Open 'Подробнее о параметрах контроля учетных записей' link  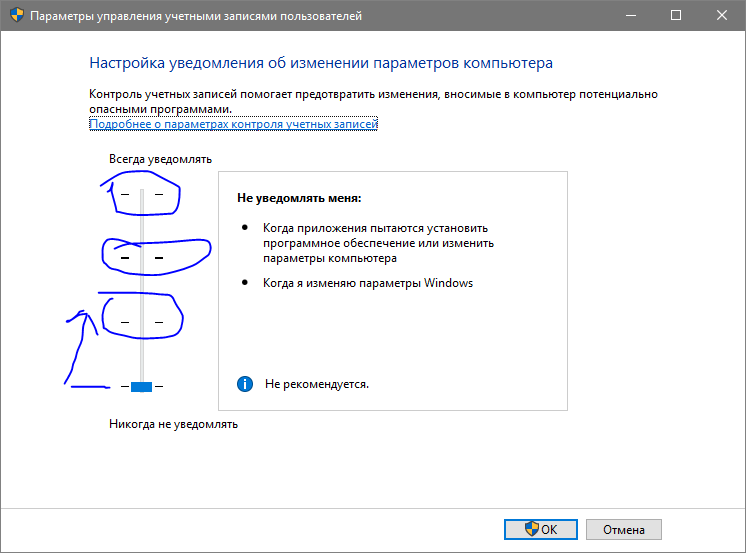[x=233, y=124]
